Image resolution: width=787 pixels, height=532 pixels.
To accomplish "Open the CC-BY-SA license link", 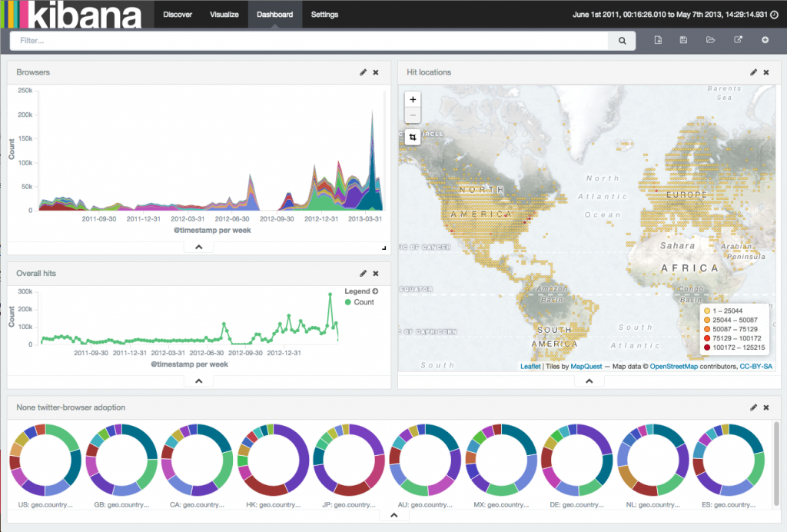I will [x=756, y=367].
